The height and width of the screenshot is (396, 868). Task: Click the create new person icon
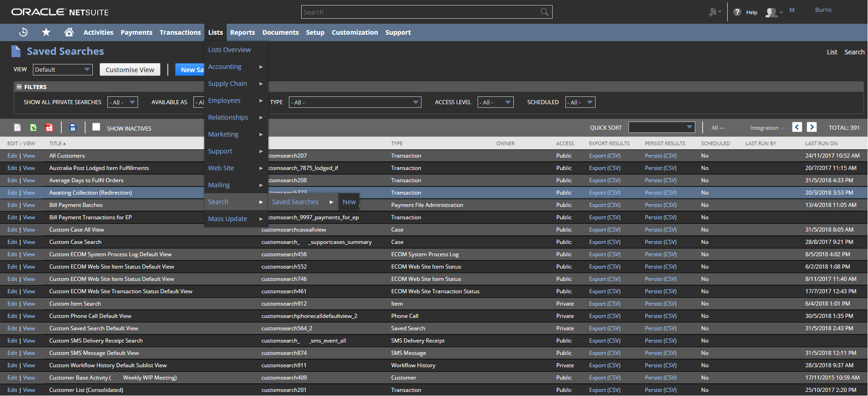coord(713,12)
